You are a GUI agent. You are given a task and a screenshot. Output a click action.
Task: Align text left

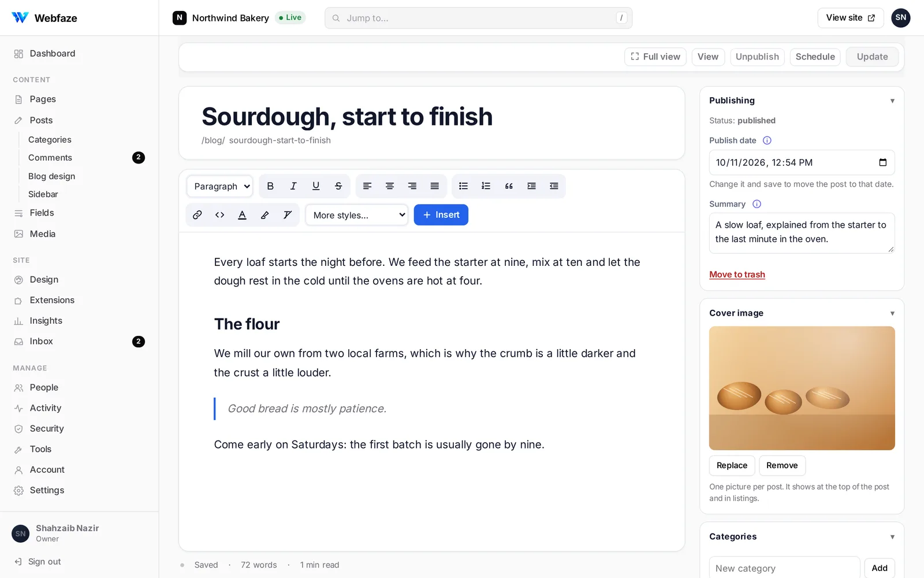pos(367,186)
